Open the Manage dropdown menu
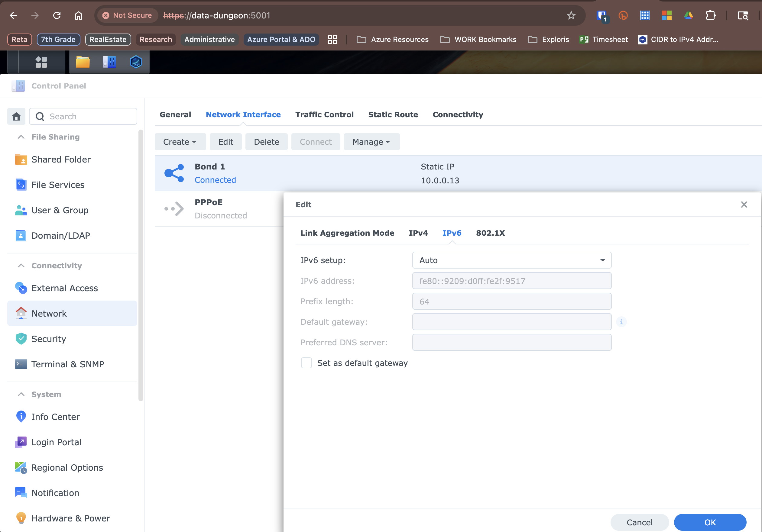This screenshot has height=532, width=762. (x=371, y=142)
